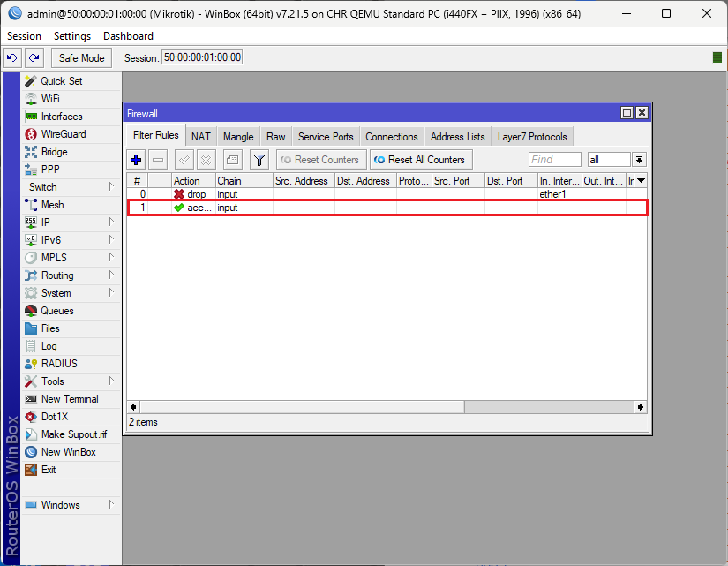This screenshot has width=728, height=566.
Task: Open the 'all' chain filter dropdown
Action: coord(639,160)
